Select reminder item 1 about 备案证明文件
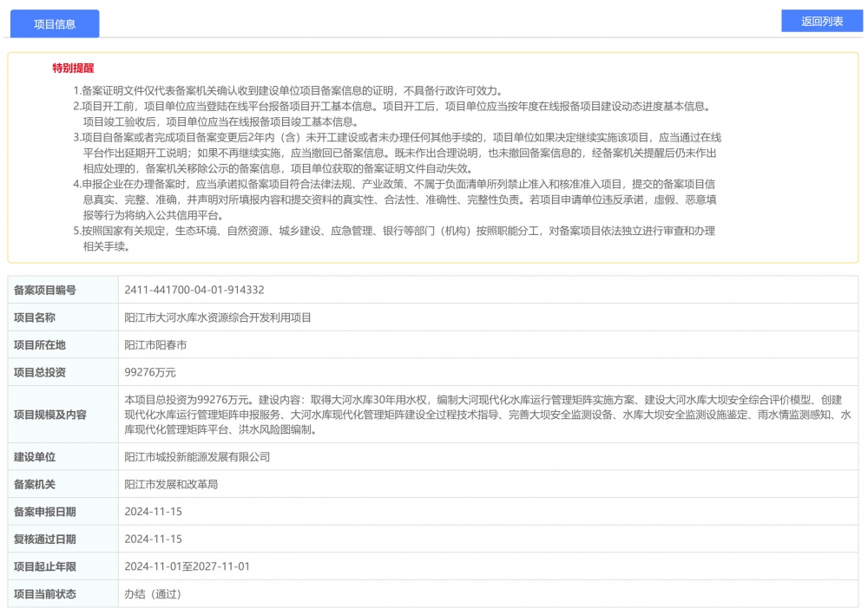 tap(288, 91)
